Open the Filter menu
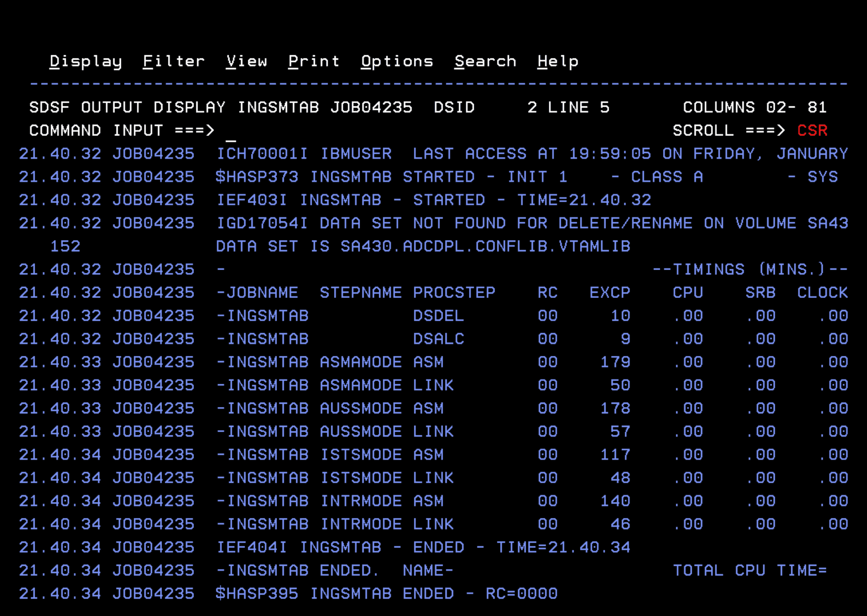 tap(173, 61)
